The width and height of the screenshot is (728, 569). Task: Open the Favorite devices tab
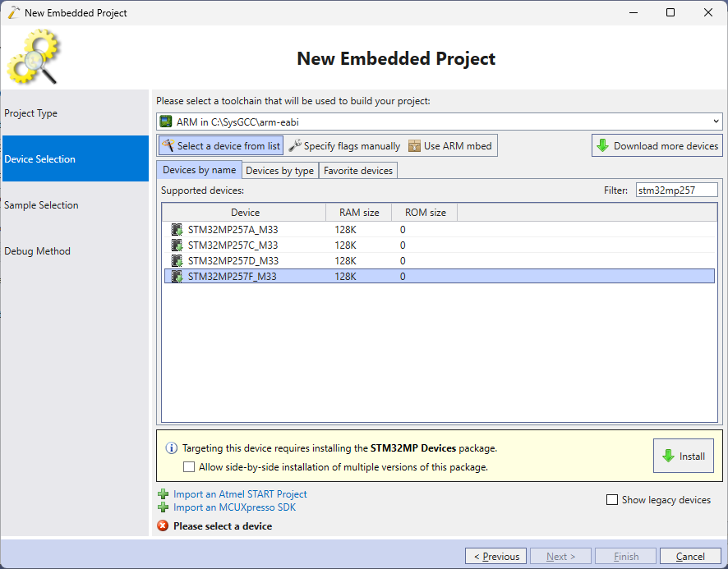point(358,171)
